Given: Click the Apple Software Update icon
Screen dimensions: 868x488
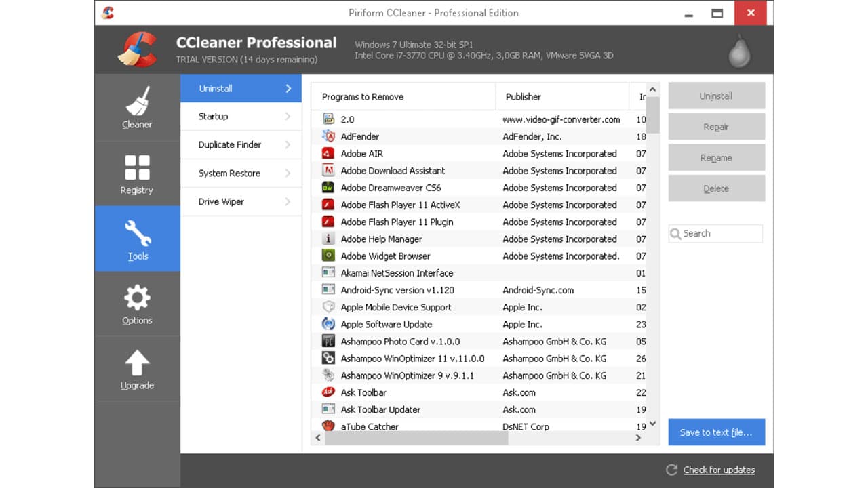Looking at the screenshot, I should pos(328,324).
